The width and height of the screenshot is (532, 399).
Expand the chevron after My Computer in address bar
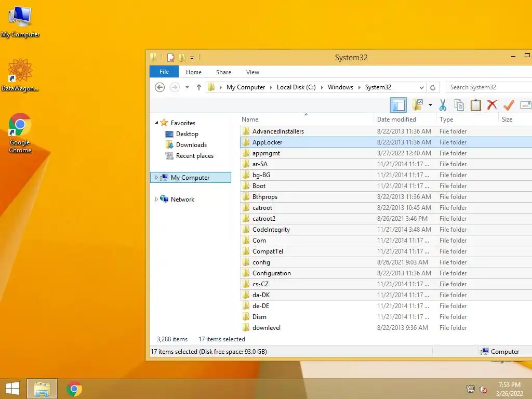pos(271,87)
